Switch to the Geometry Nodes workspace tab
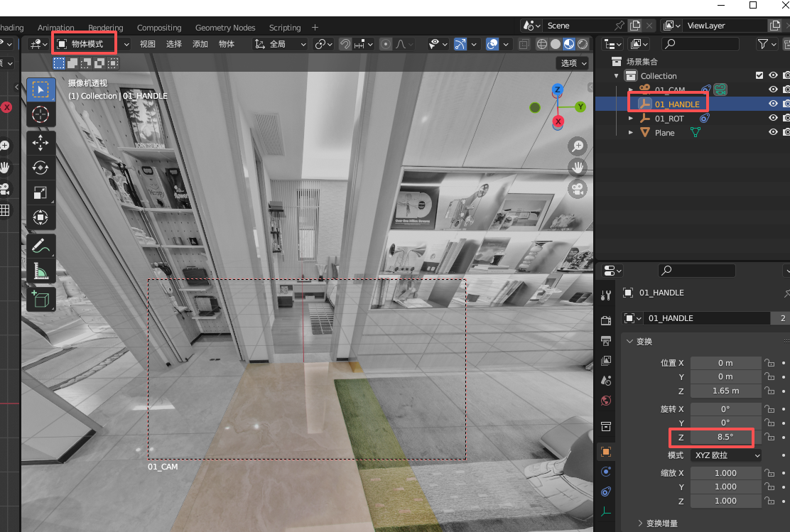 pyautogui.click(x=225, y=28)
